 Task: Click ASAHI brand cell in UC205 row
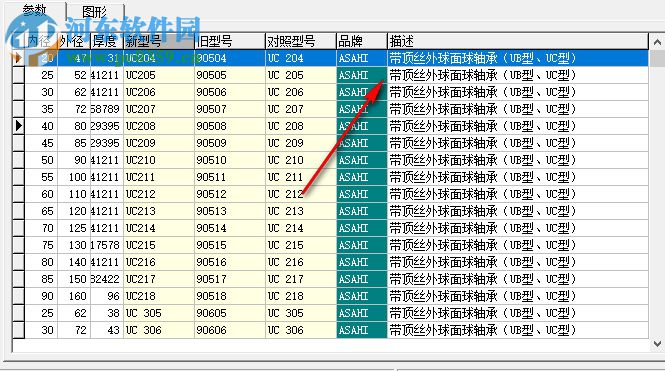(362, 75)
